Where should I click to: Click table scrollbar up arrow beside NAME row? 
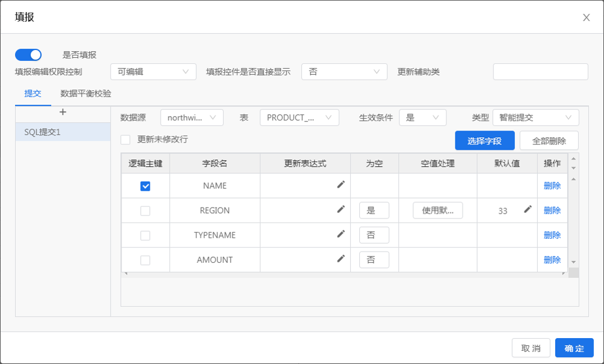coord(573,179)
